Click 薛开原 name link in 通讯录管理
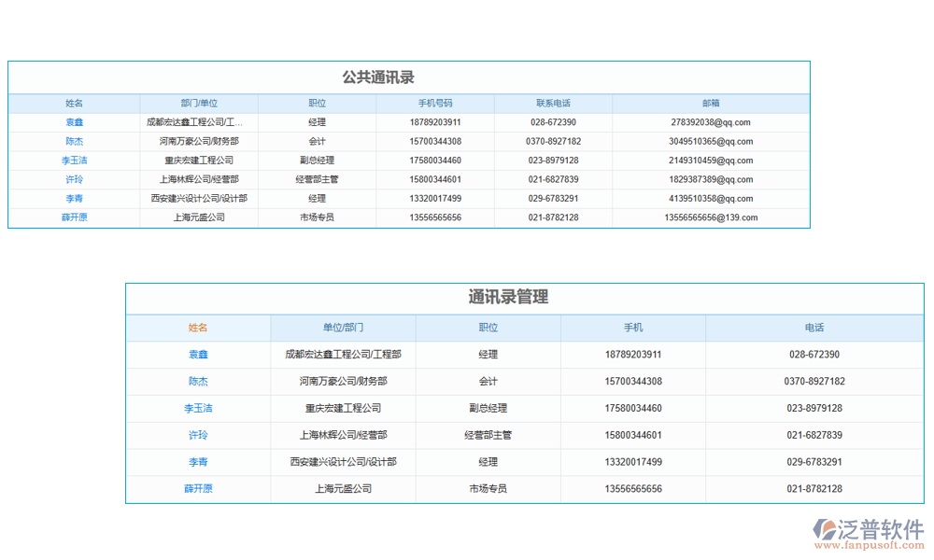934x560 pixels. (x=197, y=488)
